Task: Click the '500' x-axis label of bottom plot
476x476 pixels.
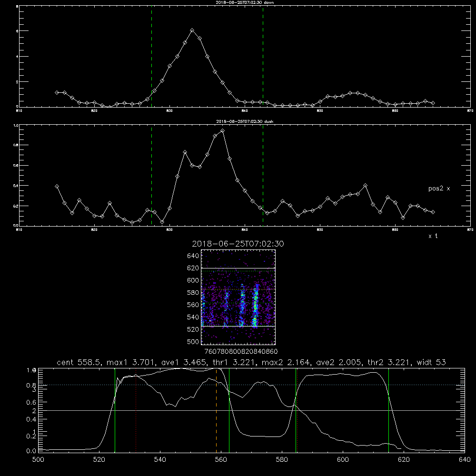Action: [x=38, y=460]
